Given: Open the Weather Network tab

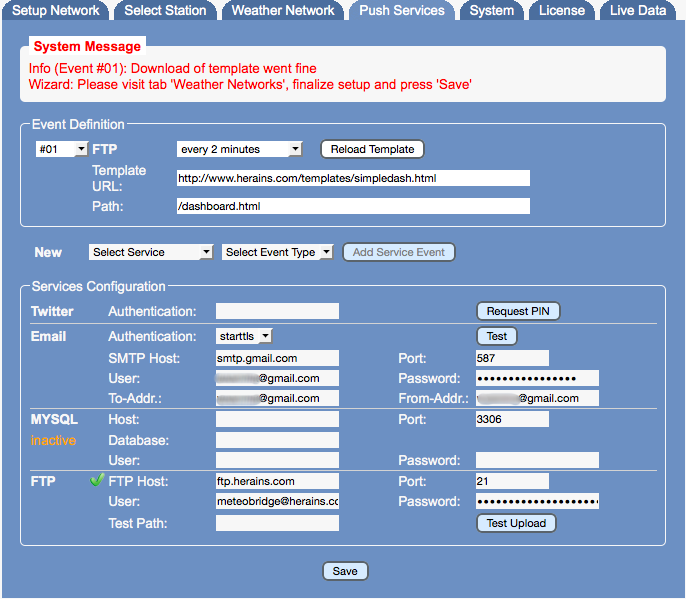Looking at the screenshot, I should pyautogui.click(x=283, y=11).
